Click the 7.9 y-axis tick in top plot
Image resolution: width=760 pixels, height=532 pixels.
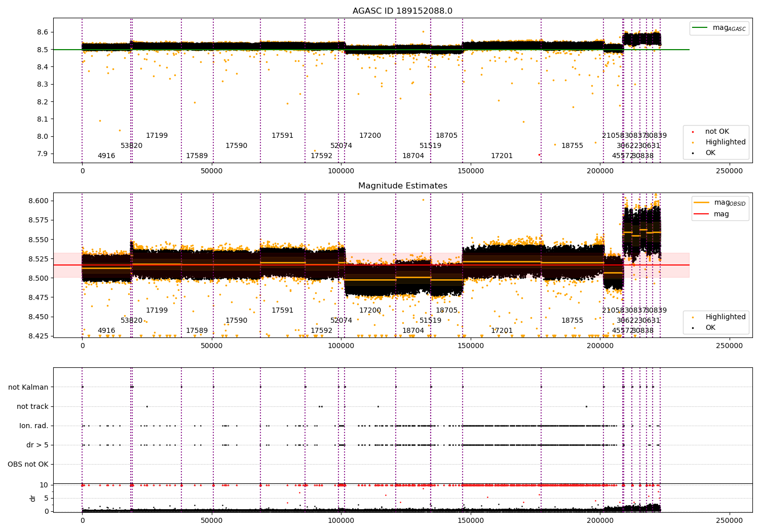coord(43,154)
